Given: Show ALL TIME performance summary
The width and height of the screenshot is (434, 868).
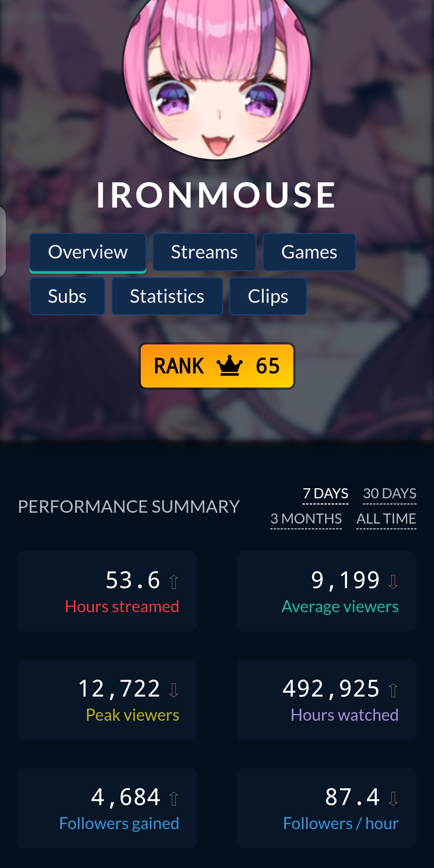Looking at the screenshot, I should (386, 519).
